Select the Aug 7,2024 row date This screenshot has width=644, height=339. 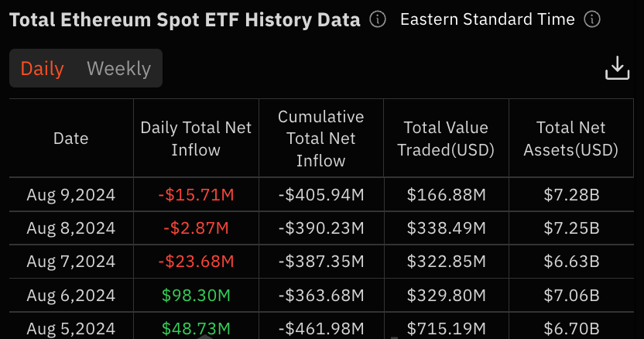[x=70, y=262]
